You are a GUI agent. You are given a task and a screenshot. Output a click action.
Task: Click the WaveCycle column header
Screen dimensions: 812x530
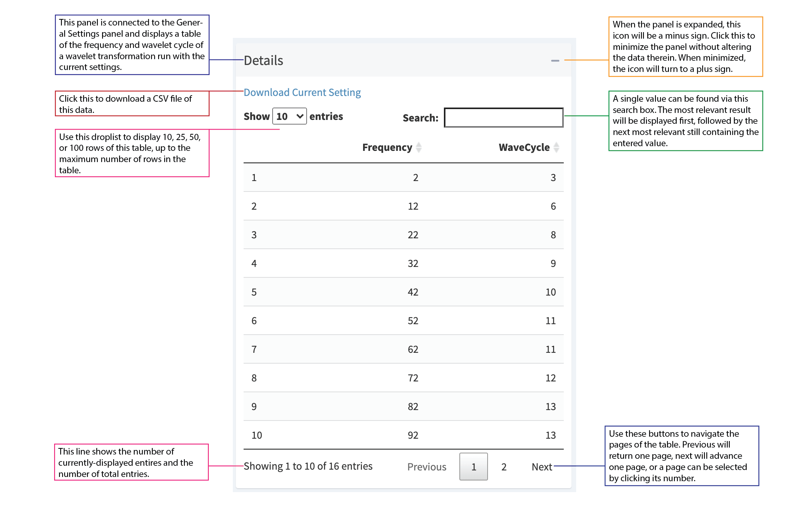[524, 147]
